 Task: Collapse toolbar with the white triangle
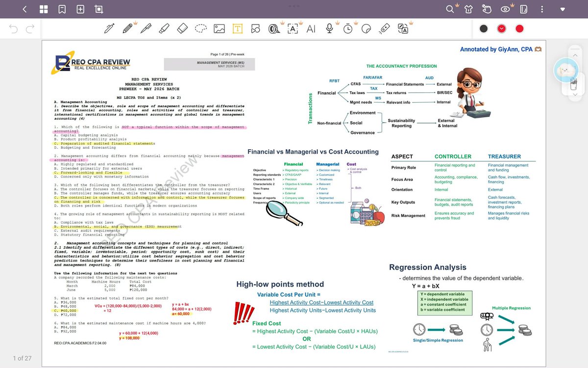point(563,9)
